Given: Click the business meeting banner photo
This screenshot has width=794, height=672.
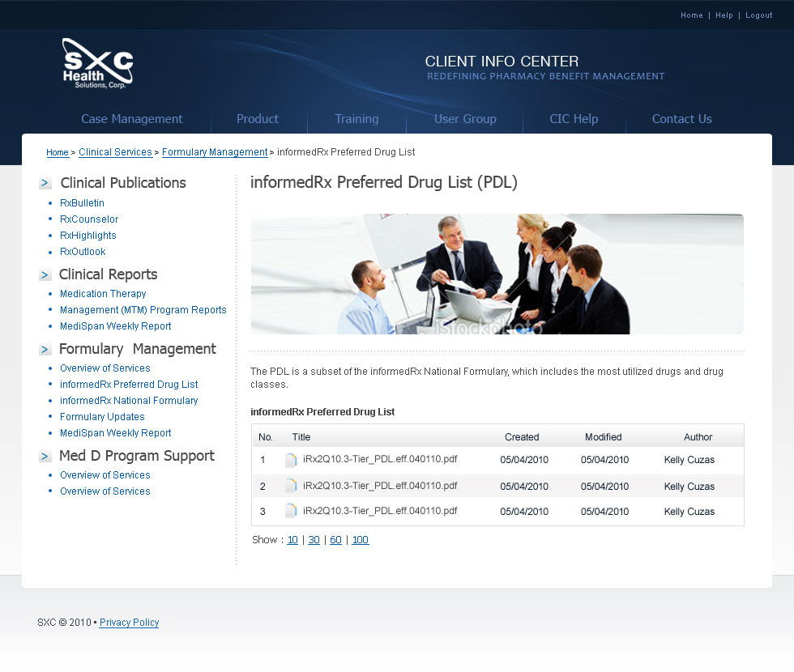Looking at the screenshot, I should coord(497,274).
